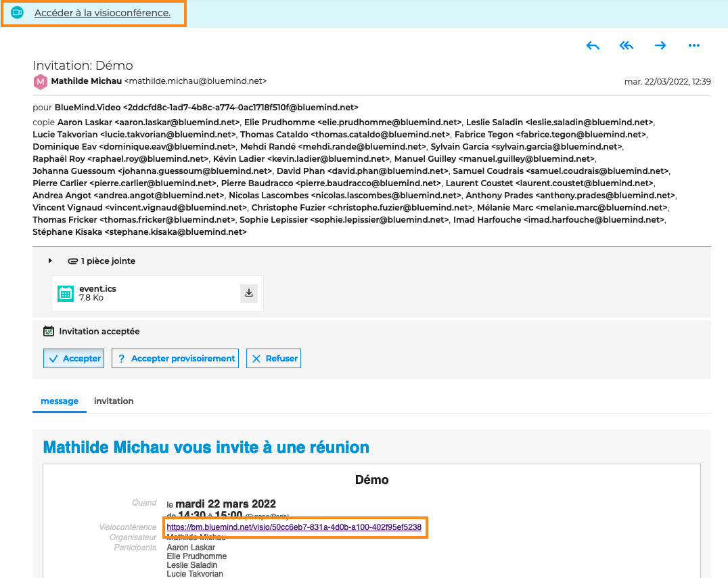
Task: Click copy recipient Thomas Cataldo
Action: click(x=345, y=134)
